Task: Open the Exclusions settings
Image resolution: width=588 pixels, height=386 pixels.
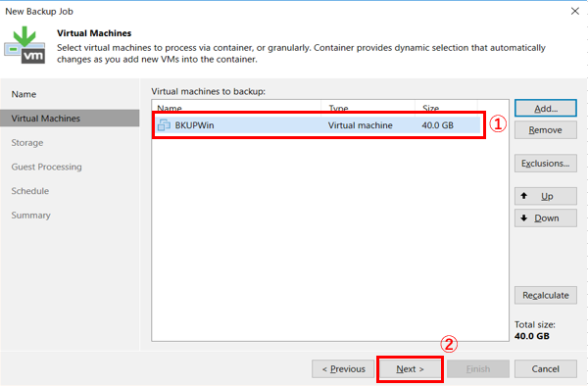Action: 546,164
